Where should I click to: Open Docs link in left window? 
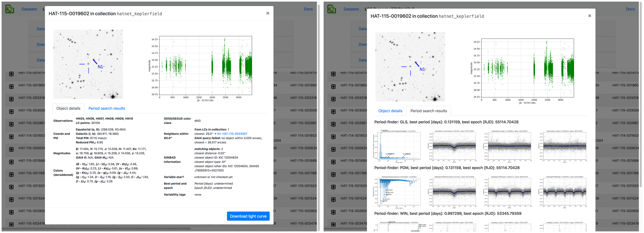point(308,9)
